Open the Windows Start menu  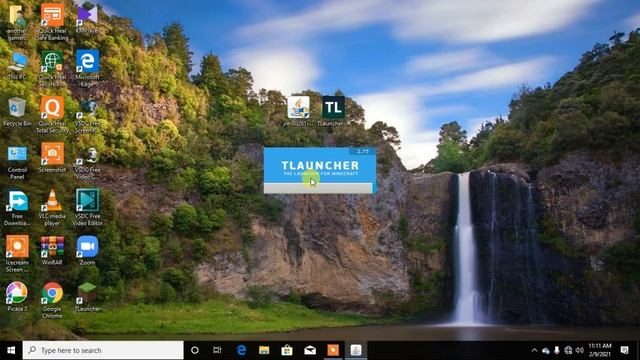coord(11,350)
